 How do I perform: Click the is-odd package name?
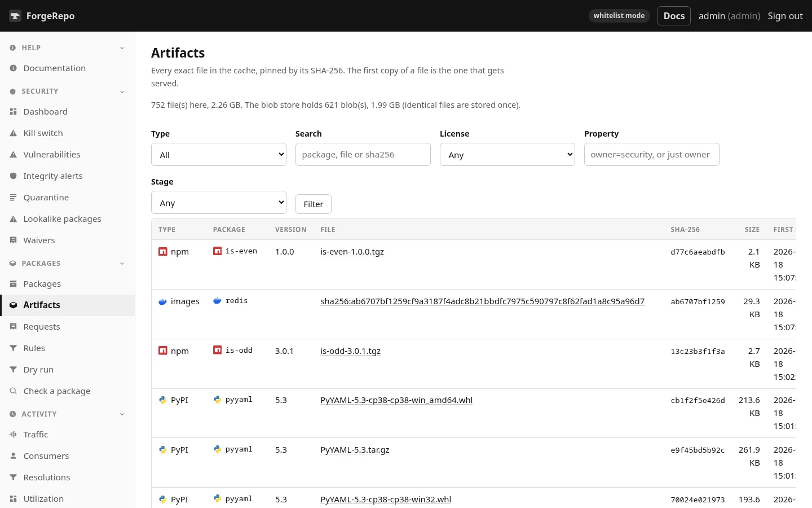(x=239, y=351)
